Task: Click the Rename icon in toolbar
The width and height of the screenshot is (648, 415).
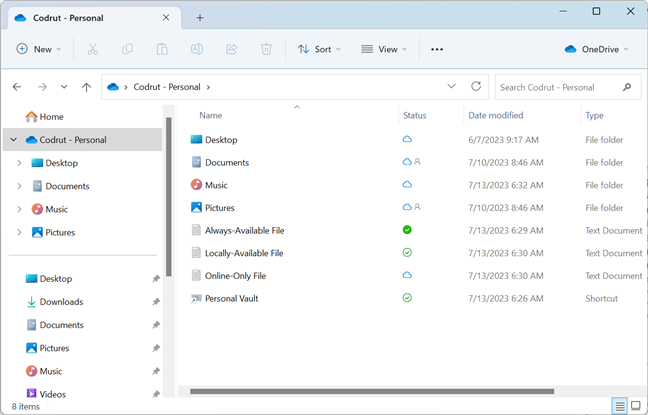Action: (197, 49)
